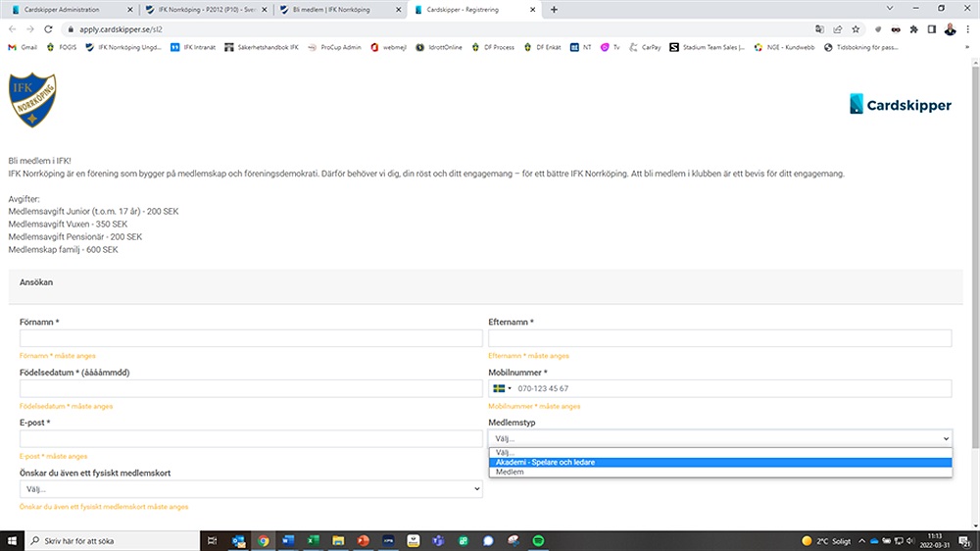Open the Stadium Team Sales bookmark
The width and height of the screenshot is (980, 551).
pos(707,47)
